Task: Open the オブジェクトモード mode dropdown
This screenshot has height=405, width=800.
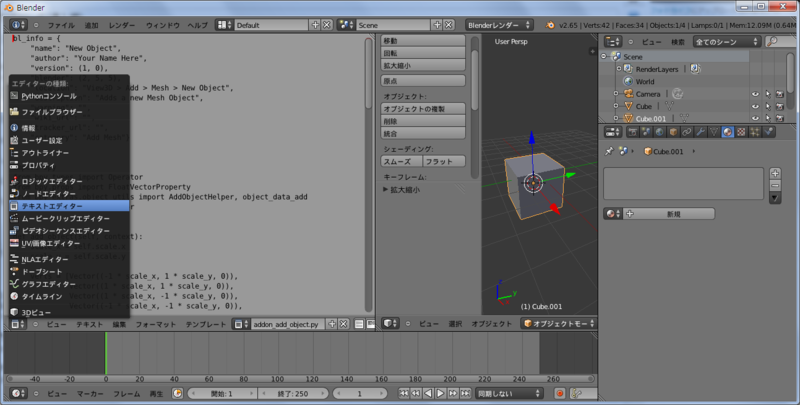Action: (x=559, y=323)
